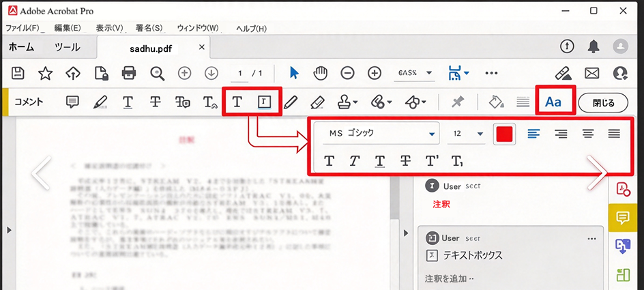Click the 閉じる button
This screenshot has width=644, height=290.
click(603, 103)
